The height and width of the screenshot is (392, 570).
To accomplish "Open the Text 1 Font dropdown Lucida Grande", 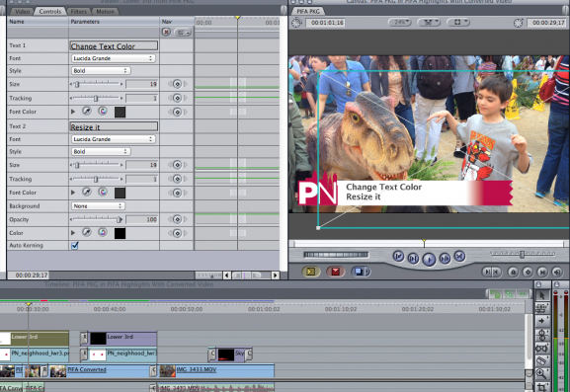I will point(113,58).
